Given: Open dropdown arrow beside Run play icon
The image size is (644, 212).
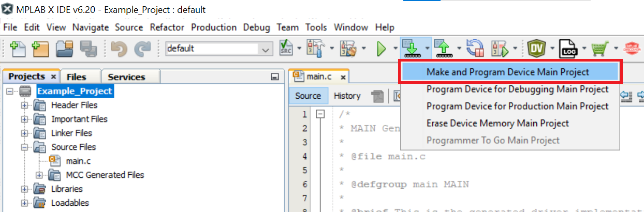Looking at the screenshot, I should coord(395,49).
